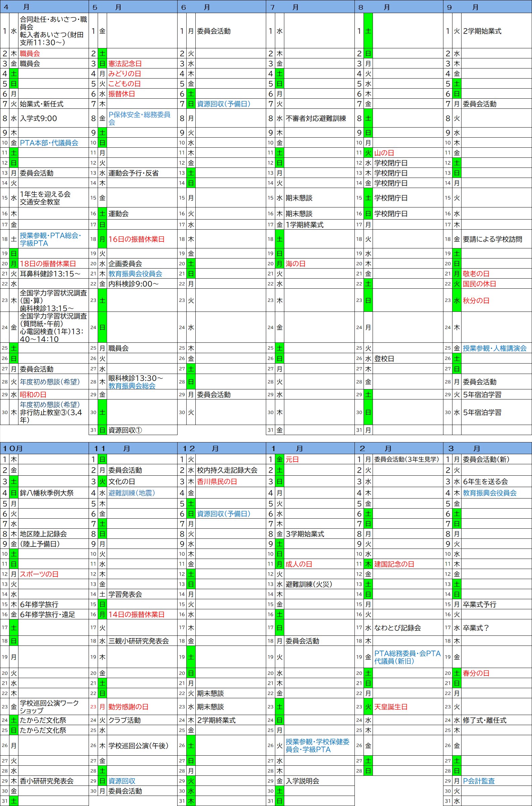Select the 地区陸上記録会 entry
532x806 pixels.
click(43, 534)
